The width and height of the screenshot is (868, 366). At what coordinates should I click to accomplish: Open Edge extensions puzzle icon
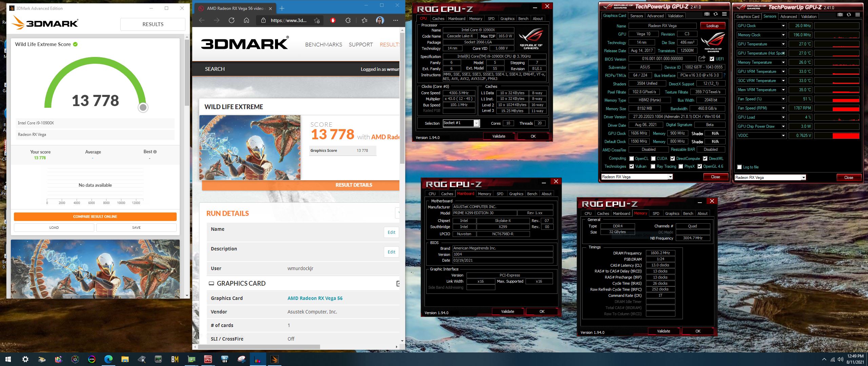[x=348, y=20]
